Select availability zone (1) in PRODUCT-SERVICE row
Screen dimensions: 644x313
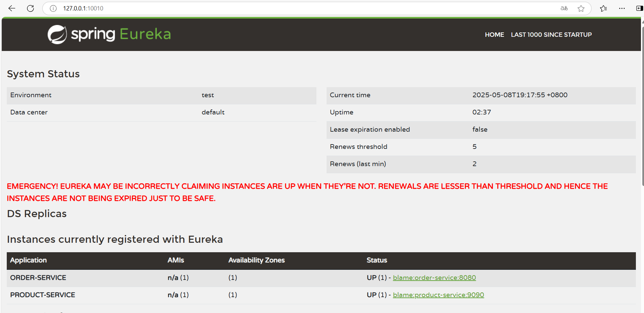(x=233, y=295)
